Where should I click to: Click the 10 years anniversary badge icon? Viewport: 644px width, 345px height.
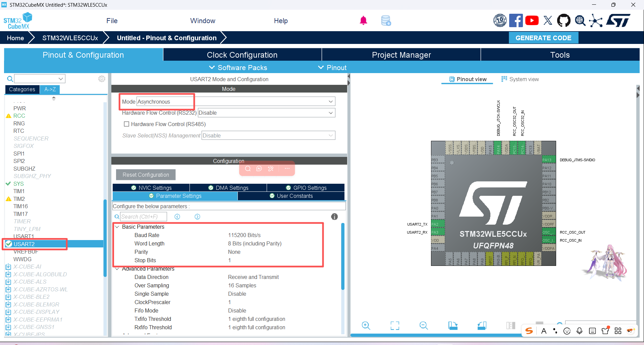pos(500,21)
